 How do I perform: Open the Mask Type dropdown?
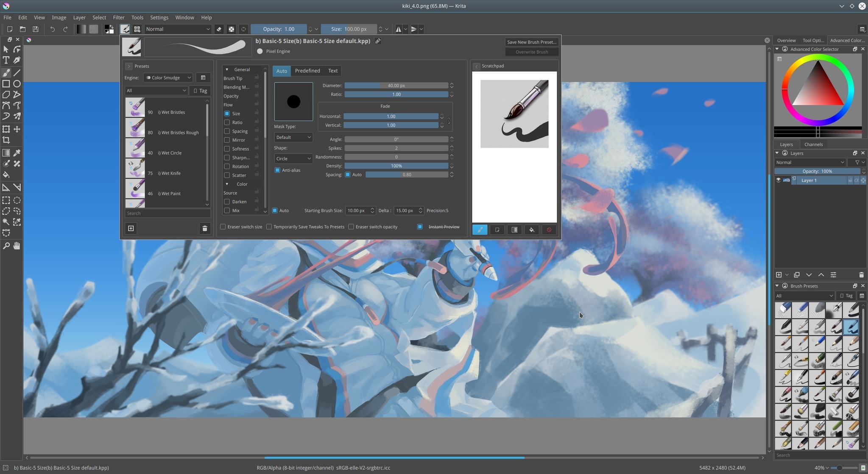click(x=292, y=136)
